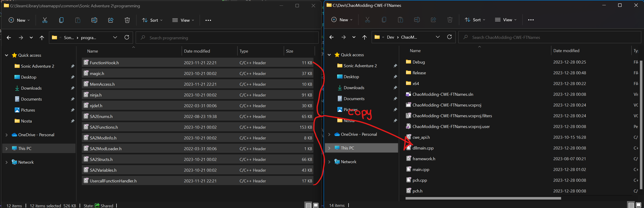The height and width of the screenshot is (208, 644).
Task: Select Release folder in ChaoModding window
Action: 419,73
